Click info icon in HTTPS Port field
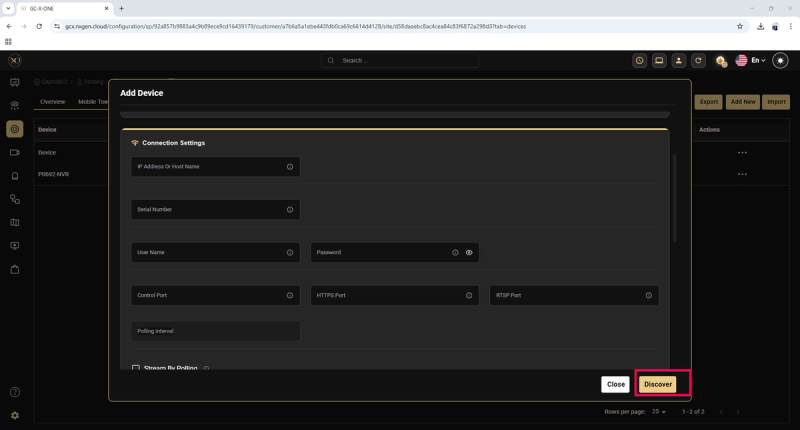The image size is (800, 430). [x=469, y=295]
